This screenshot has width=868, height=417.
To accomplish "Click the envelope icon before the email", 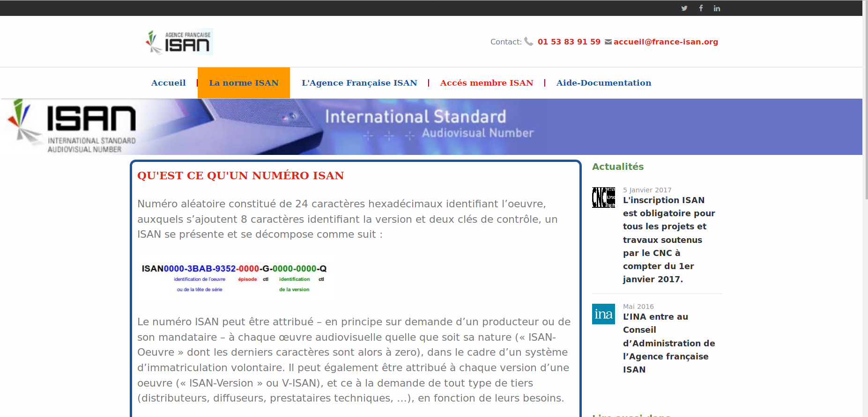I will pyautogui.click(x=608, y=42).
